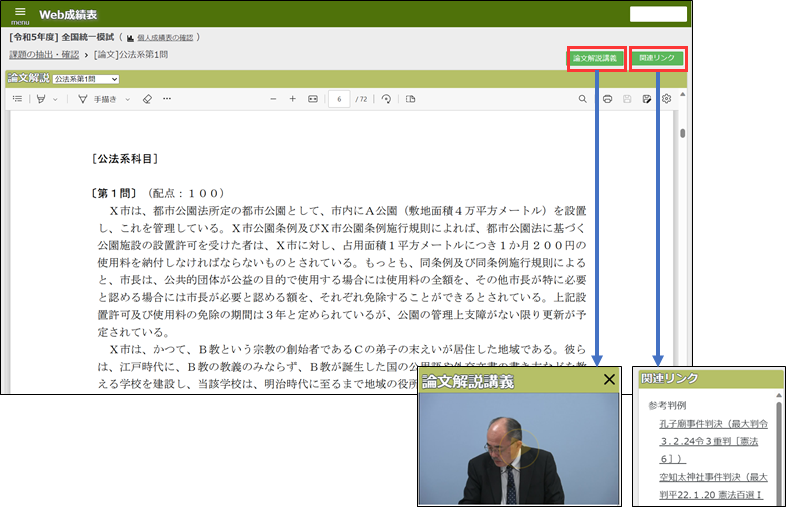Viewport: 786px width, 507px height.
Task: Click the table of contents icon
Action: click(x=18, y=99)
